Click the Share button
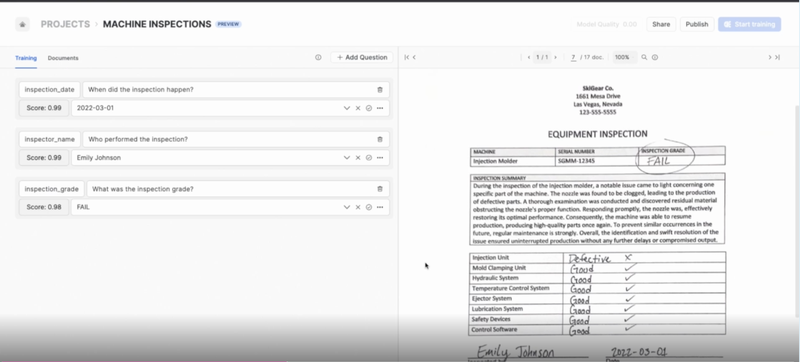The image size is (800, 362). click(661, 24)
